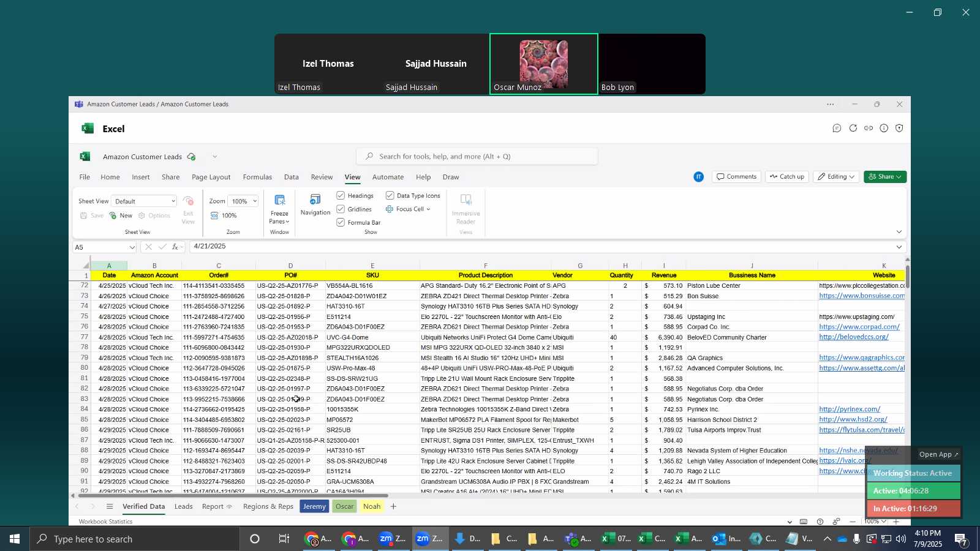Toggle the Data Type Icons checkbox

[390, 195]
